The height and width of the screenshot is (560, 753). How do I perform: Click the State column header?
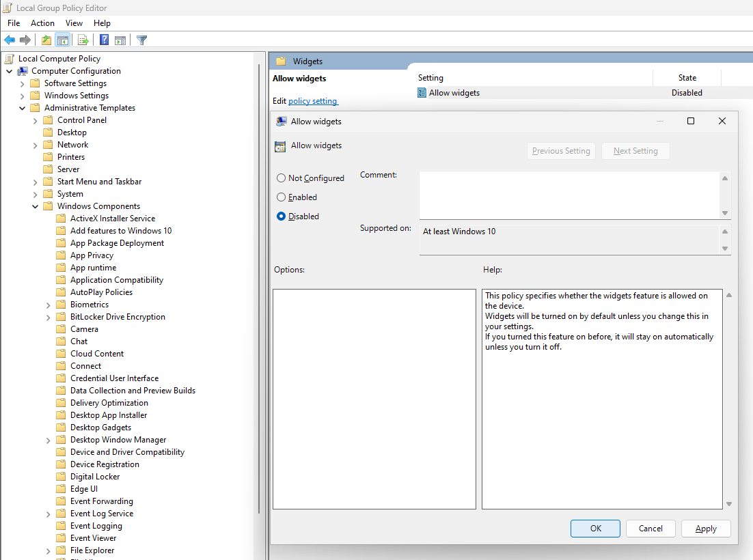[x=687, y=78]
